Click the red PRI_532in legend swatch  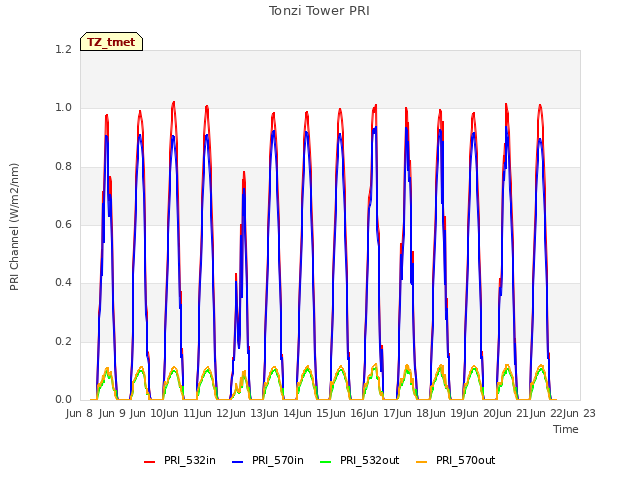point(149,461)
